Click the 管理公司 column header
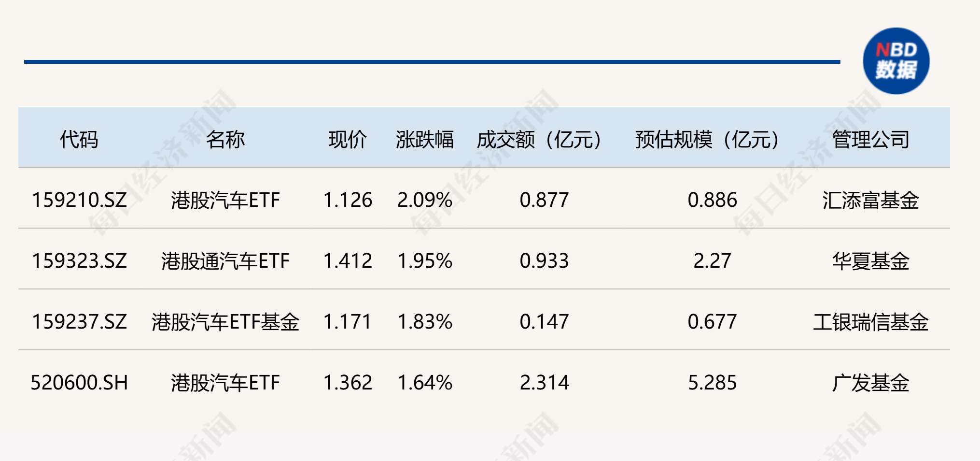 (x=871, y=140)
